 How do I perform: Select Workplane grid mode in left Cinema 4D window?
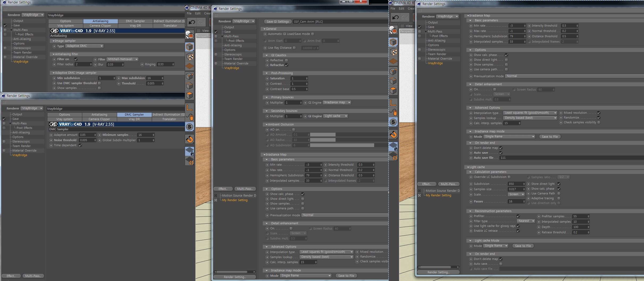[x=190, y=66]
